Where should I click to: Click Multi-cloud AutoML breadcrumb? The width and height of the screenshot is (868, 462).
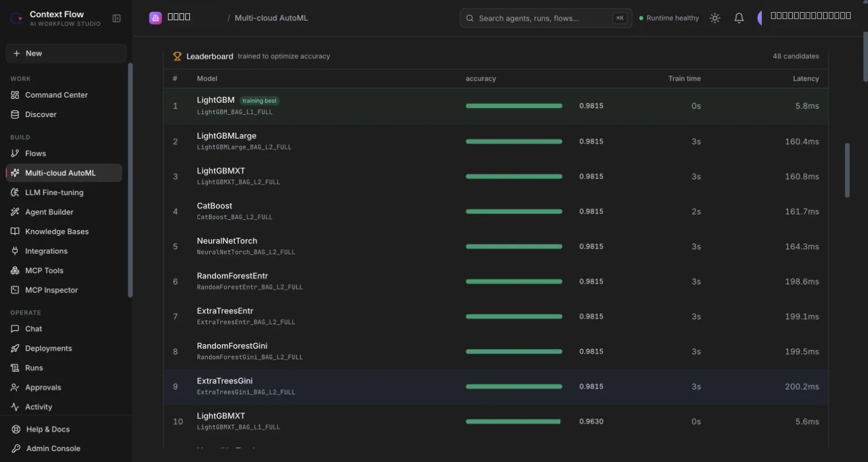(x=271, y=18)
